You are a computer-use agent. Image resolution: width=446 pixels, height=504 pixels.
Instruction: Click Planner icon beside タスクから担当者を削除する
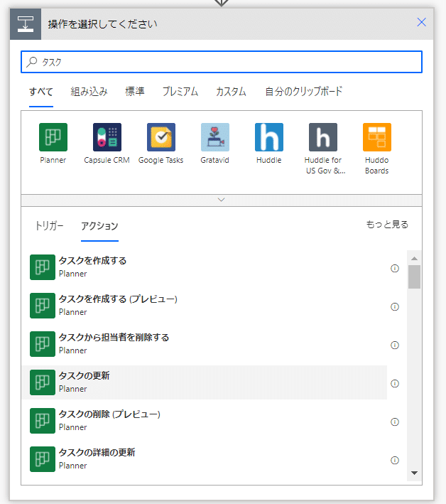tap(43, 344)
